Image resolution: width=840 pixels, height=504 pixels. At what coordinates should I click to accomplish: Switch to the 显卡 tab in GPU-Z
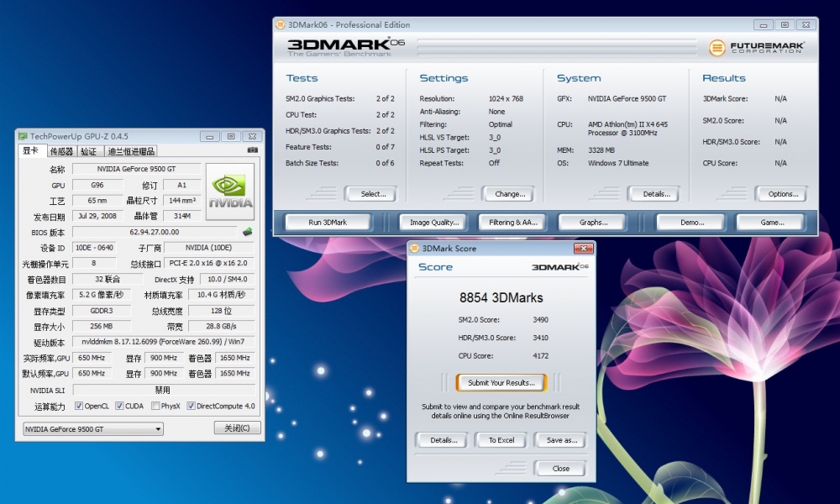tap(32, 151)
